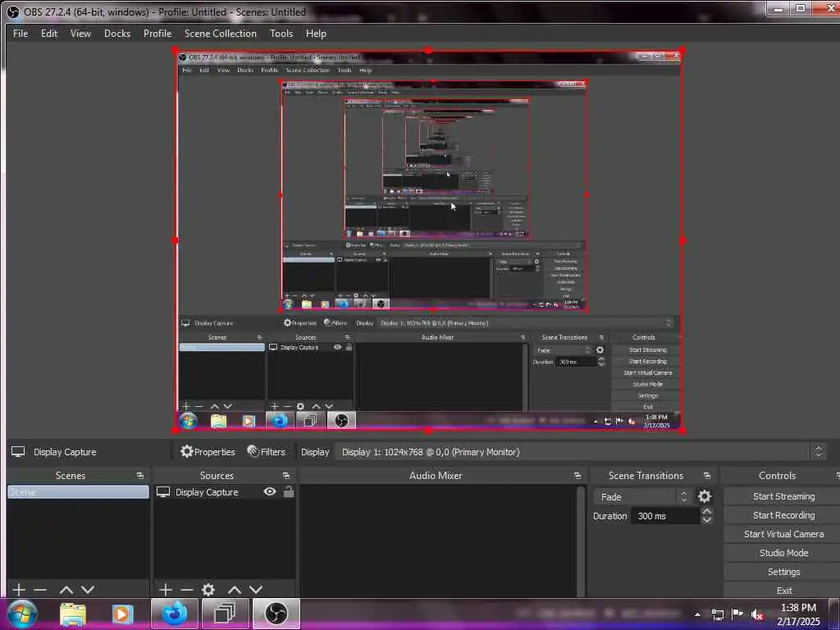Move source down with arrow icon
This screenshot has width=840, height=630.
(x=256, y=589)
